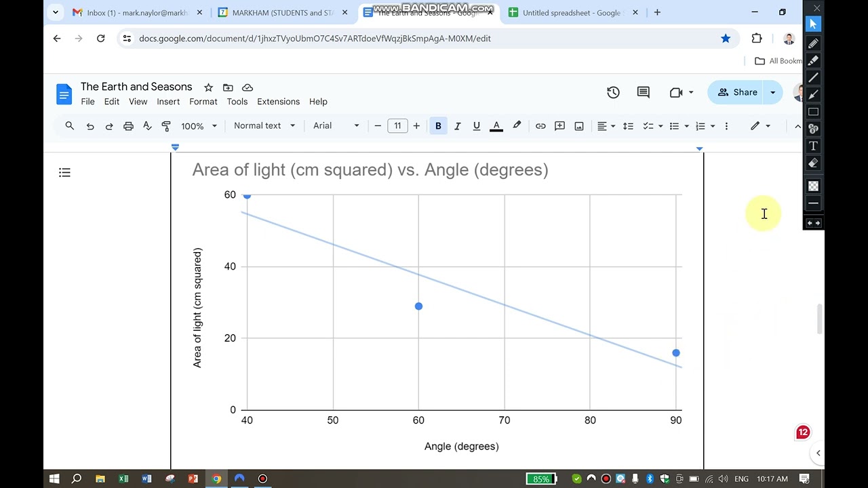Select the Bandicam eraser tool
Viewport: 868px width, 488px height.
click(813, 163)
